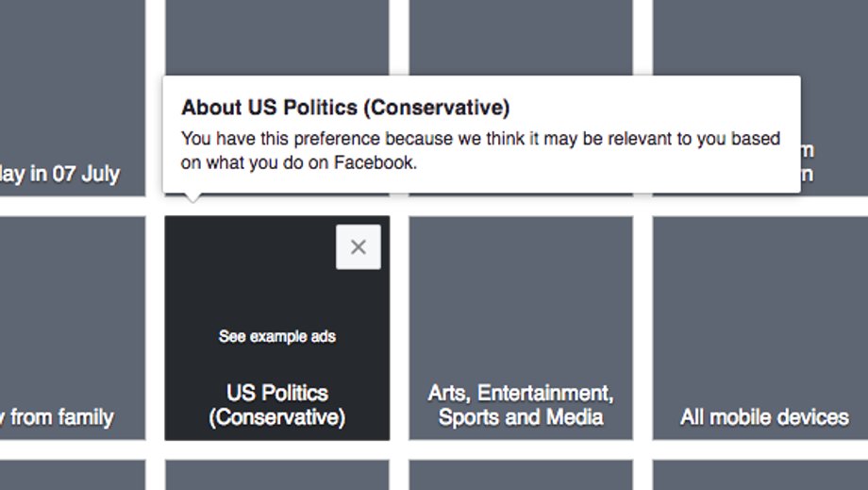Select the blank tile directly above Arts, Entertainment tile
Viewport: 868px width, 490px height.
tap(521, 38)
